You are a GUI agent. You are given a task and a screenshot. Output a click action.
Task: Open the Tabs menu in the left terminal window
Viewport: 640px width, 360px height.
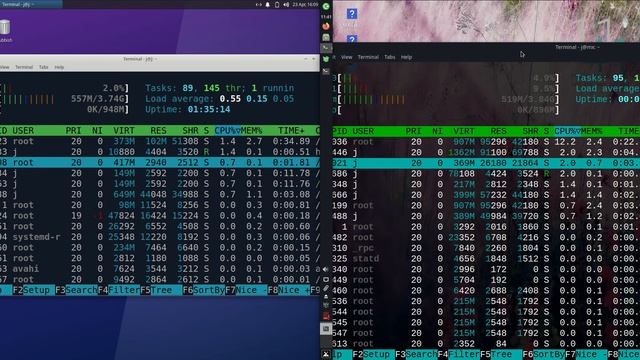click(x=44, y=67)
